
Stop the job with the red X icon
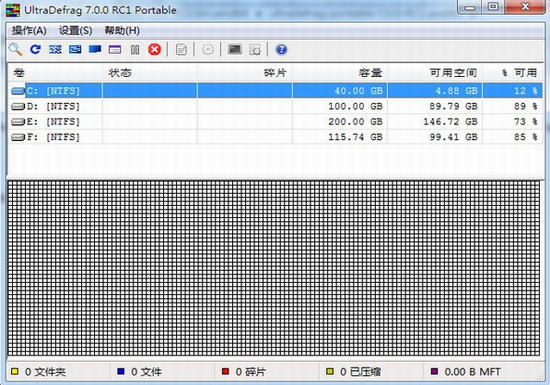tap(154, 49)
